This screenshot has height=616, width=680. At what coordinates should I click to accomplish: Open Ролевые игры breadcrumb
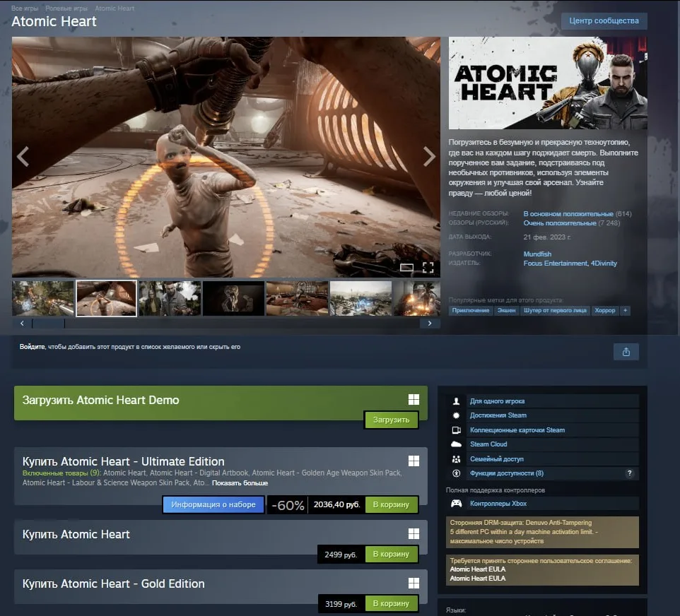(66, 8)
